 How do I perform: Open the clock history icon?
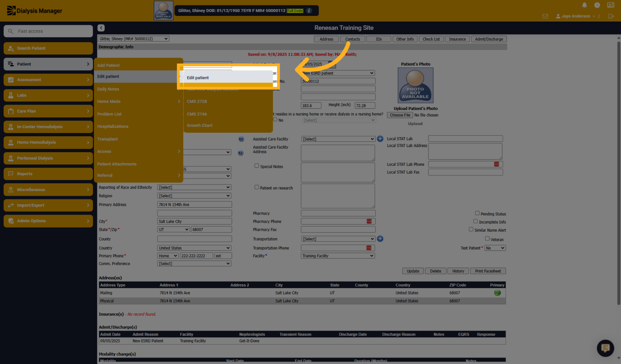pos(597,5)
